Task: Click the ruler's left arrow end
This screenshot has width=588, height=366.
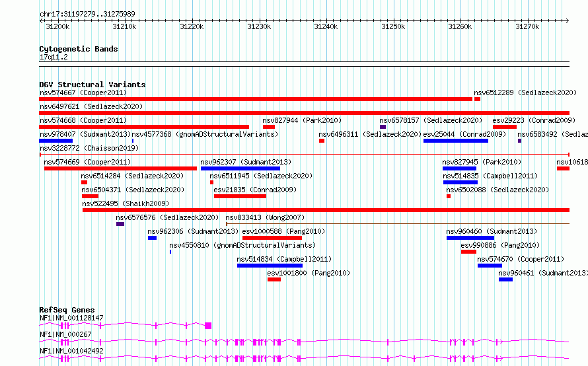Action: (x=41, y=21)
